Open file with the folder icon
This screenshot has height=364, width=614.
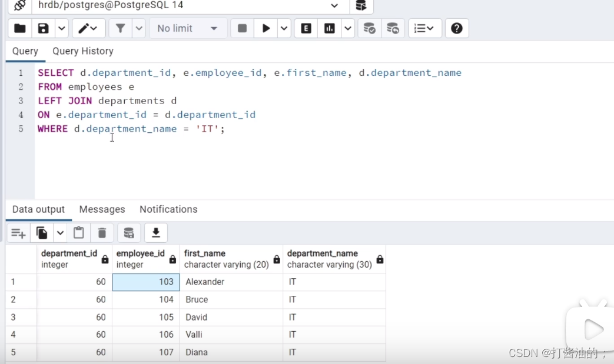(x=20, y=29)
